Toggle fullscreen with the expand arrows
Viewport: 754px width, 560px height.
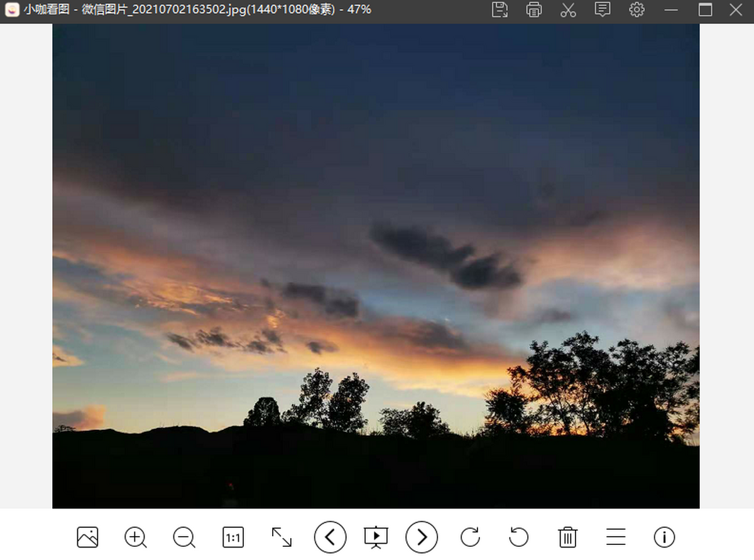[x=281, y=537]
